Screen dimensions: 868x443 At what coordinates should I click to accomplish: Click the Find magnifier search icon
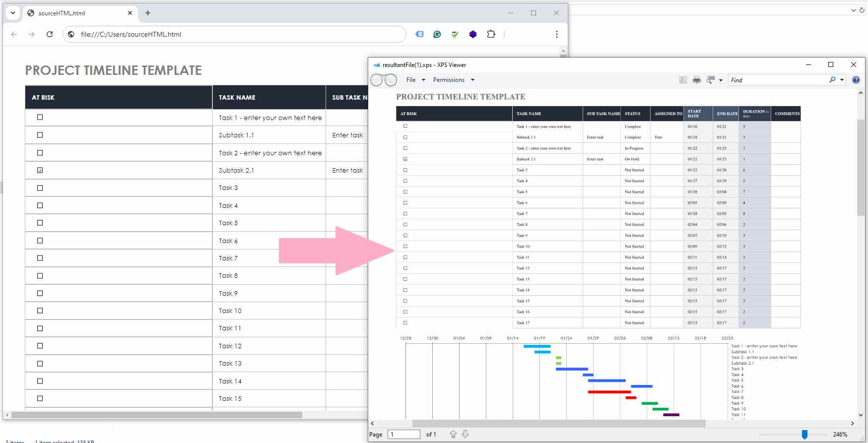pos(832,79)
